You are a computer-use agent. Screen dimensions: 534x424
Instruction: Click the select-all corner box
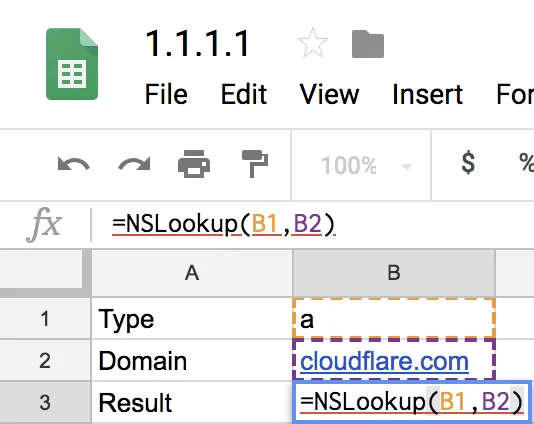[x=41, y=269]
